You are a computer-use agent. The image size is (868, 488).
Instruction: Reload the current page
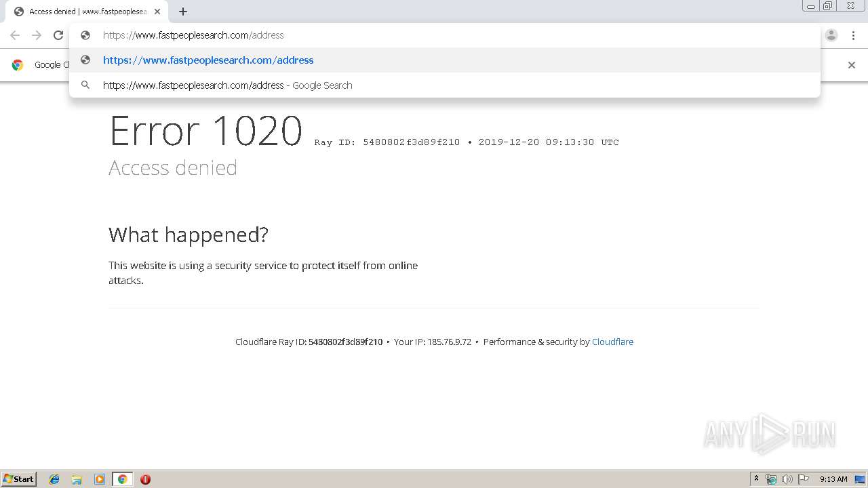click(x=58, y=35)
